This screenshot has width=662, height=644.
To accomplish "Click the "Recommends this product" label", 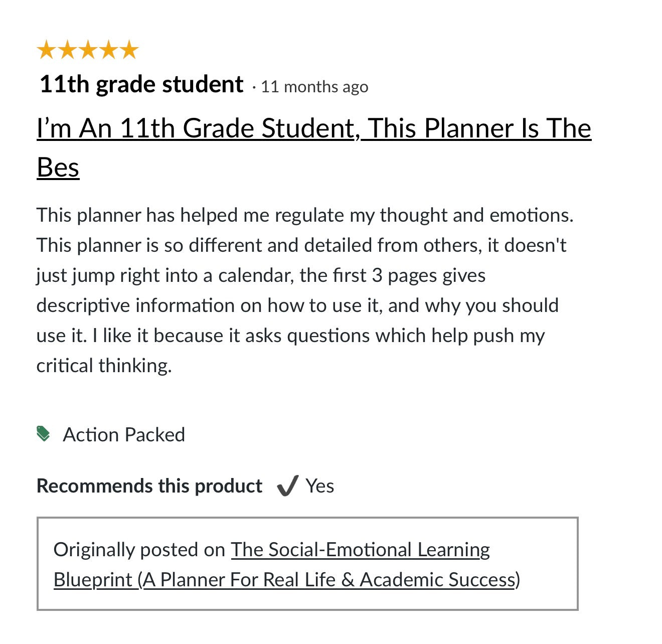I will tap(149, 486).
